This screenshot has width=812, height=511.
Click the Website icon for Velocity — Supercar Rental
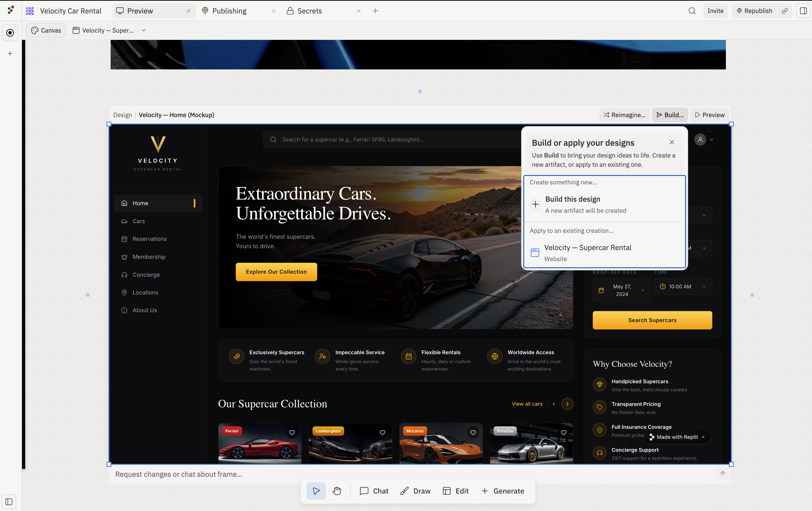[x=535, y=252]
